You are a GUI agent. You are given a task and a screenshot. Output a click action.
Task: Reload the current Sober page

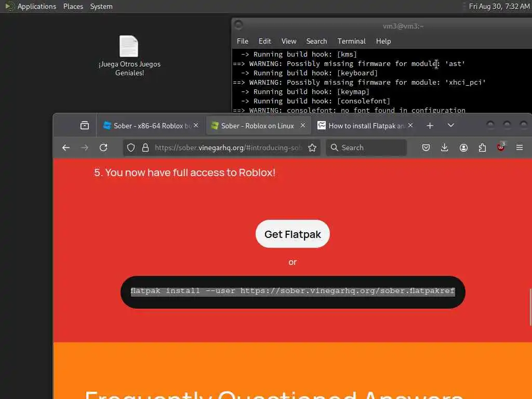[103, 148]
